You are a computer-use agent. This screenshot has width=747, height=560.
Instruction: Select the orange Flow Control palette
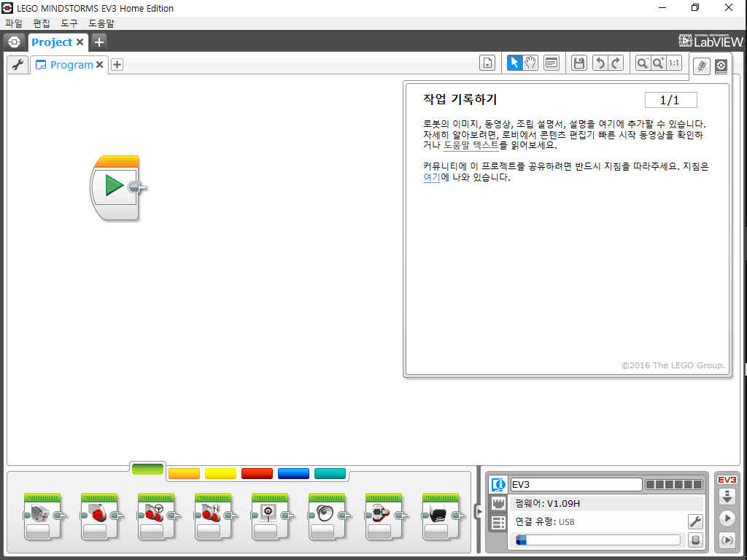(x=184, y=473)
